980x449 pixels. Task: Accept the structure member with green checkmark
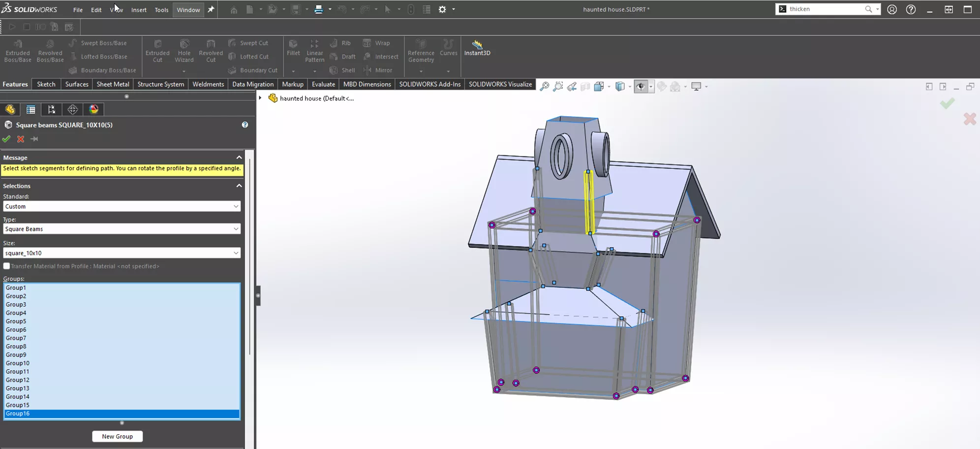(6, 139)
